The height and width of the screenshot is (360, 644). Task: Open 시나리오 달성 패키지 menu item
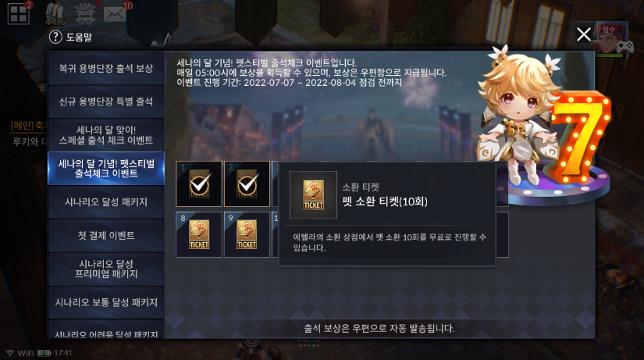[106, 201]
